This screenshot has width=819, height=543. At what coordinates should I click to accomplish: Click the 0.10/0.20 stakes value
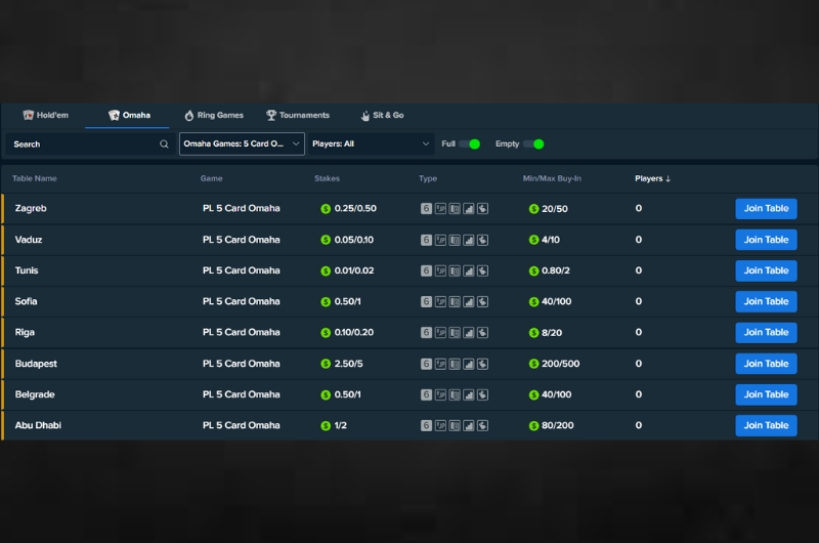(x=354, y=332)
